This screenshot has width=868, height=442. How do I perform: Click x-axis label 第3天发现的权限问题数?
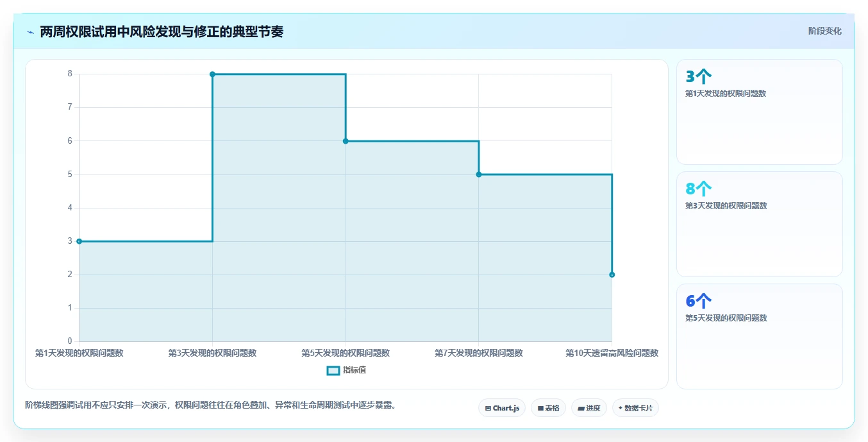(x=212, y=353)
